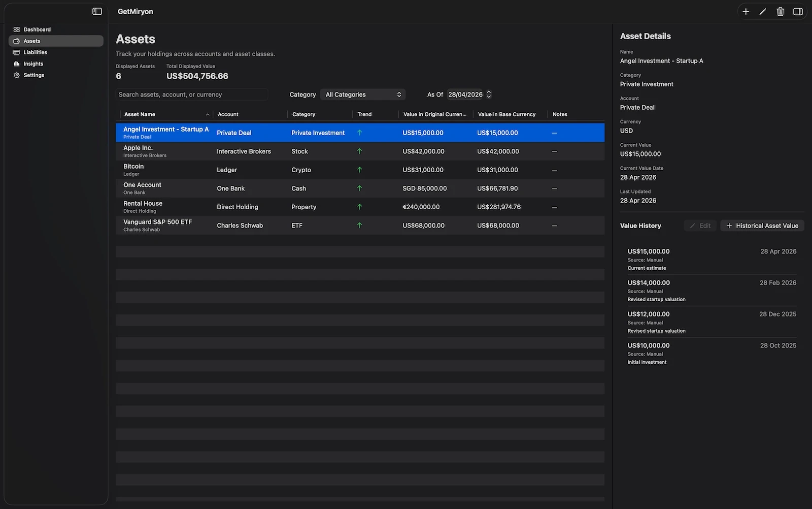
Task: Toggle the left sidebar visibility icon
Action: tap(97, 11)
